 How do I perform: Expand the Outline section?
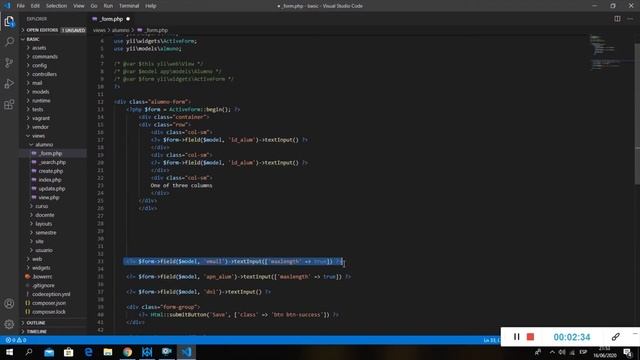pos(53,323)
